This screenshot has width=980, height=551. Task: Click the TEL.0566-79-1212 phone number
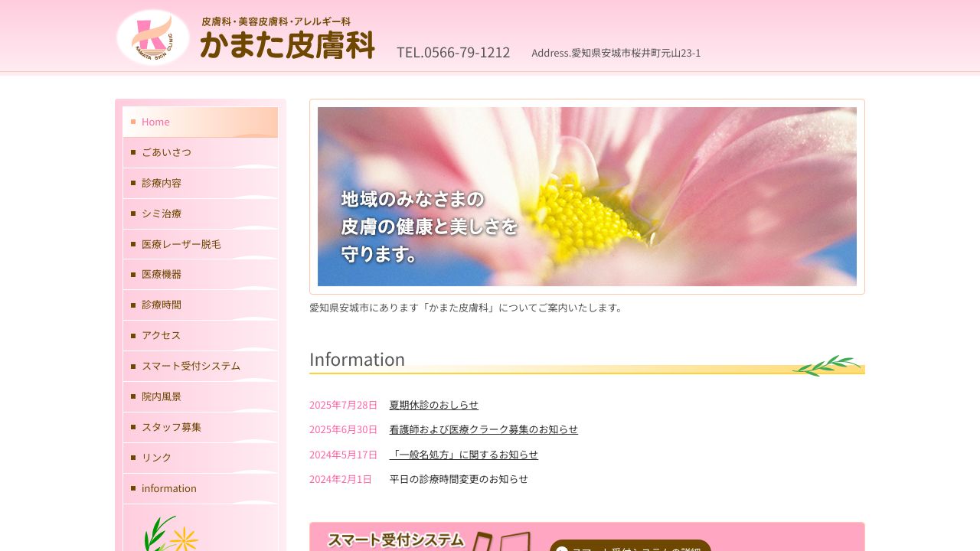[x=452, y=52]
